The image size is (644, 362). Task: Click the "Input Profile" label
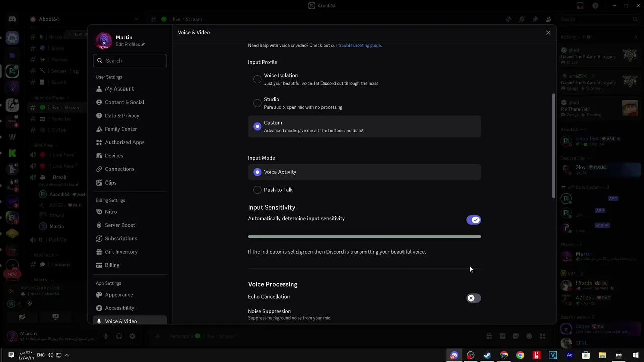tap(262, 62)
